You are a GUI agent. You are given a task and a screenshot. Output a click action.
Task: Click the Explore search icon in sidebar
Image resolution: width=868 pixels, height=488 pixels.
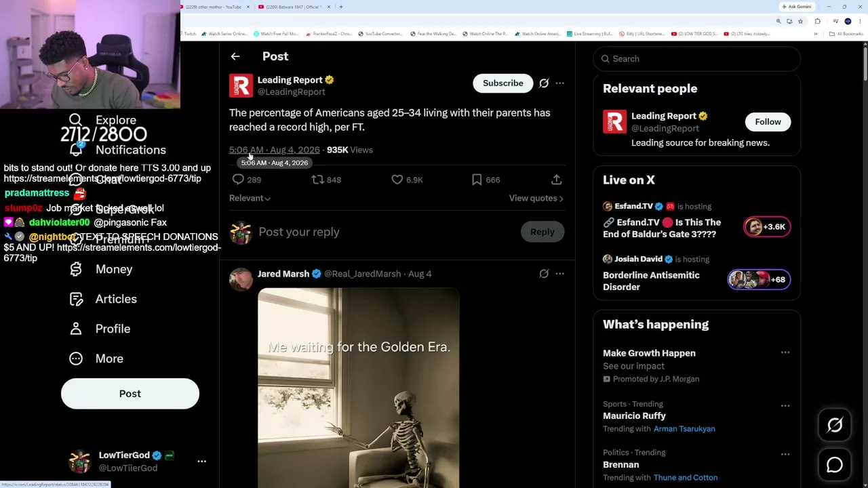[76, 120]
